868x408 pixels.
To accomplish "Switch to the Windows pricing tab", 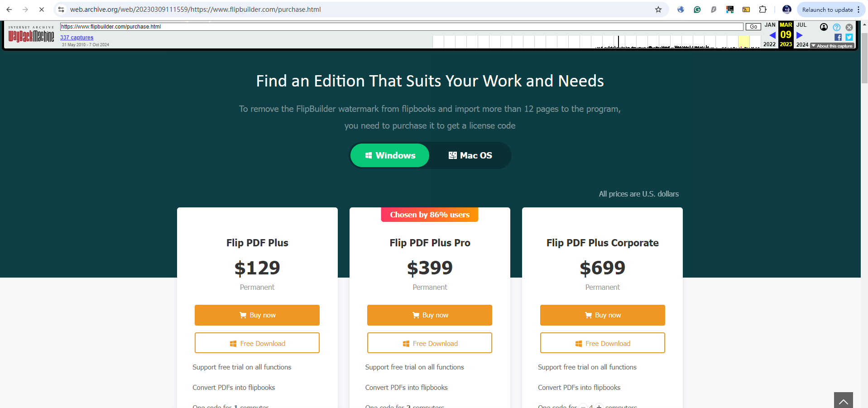I will (390, 155).
